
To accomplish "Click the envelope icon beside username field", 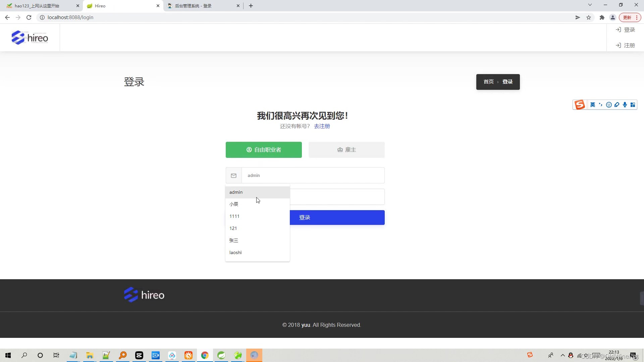I will [x=233, y=175].
